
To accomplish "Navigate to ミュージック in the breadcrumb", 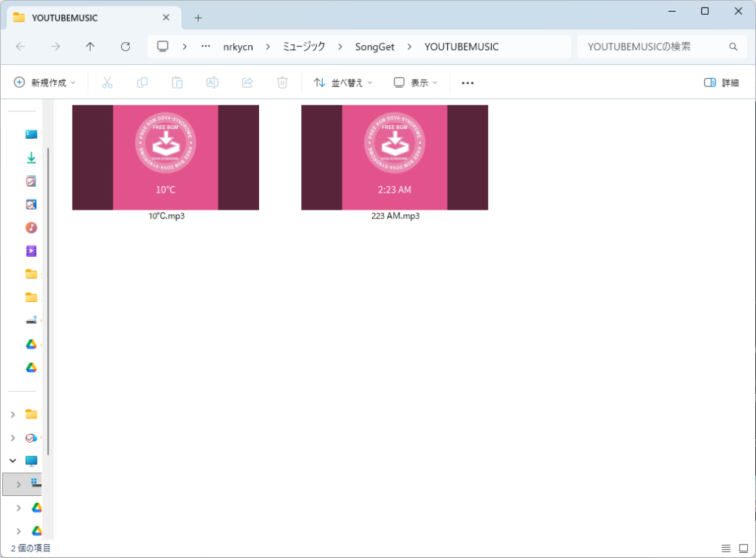I will point(304,46).
